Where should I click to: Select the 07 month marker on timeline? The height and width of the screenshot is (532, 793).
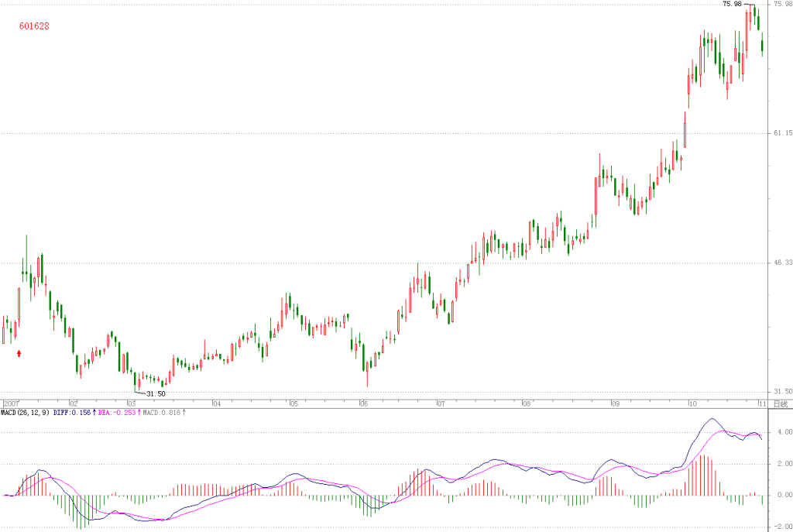tap(441, 403)
